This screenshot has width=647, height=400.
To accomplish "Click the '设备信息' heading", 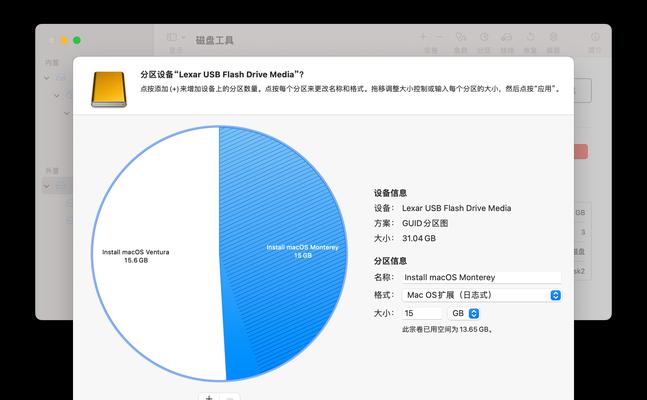I will [390, 193].
